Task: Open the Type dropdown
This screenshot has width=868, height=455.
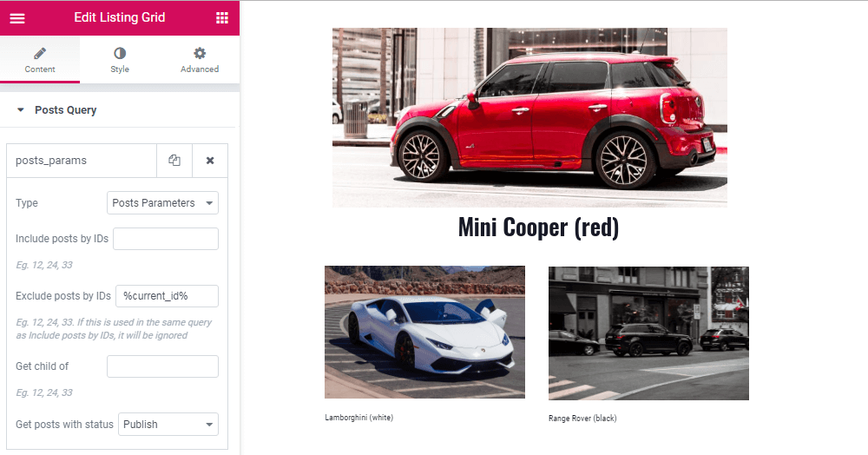Action: click(x=163, y=202)
